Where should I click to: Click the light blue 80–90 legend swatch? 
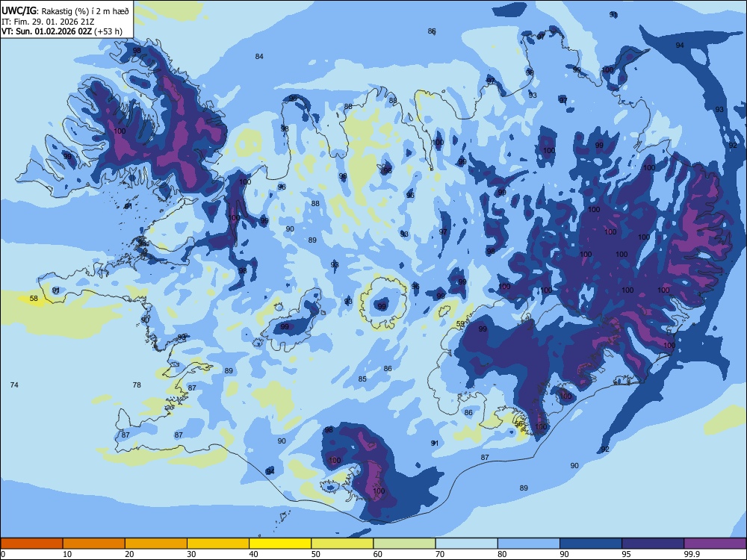(529, 544)
